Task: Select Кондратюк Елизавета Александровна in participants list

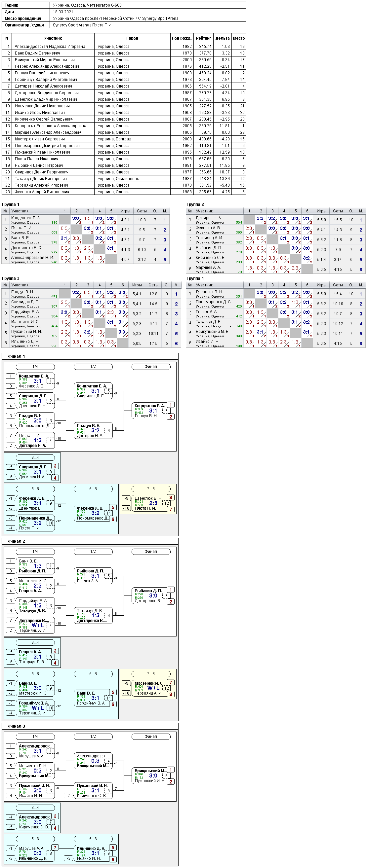Action: coord(124,126)
